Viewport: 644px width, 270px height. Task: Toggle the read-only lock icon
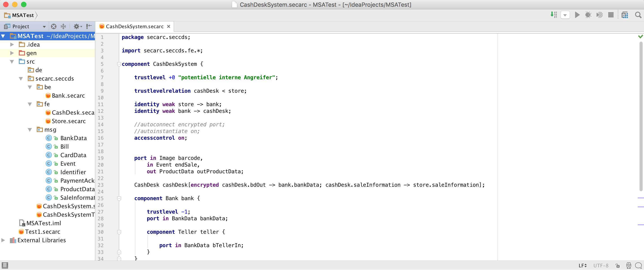pos(618,266)
